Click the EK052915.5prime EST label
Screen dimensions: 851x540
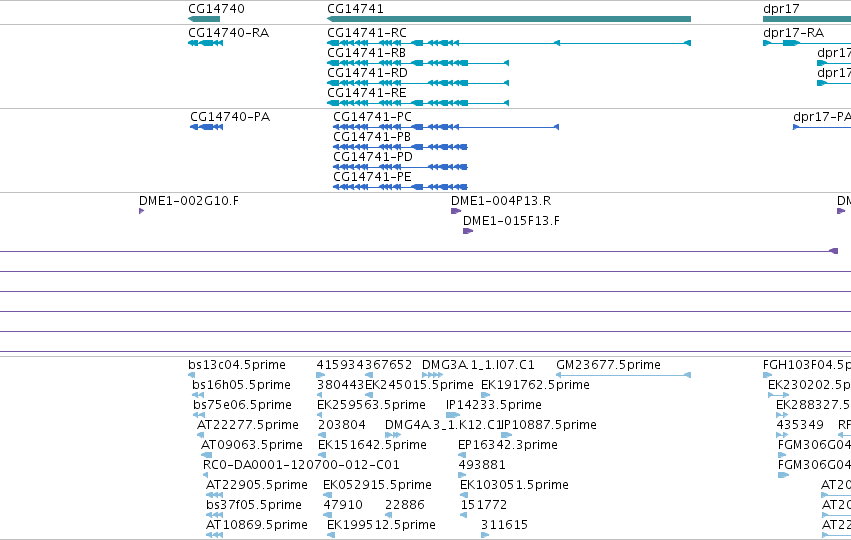coord(377,485)
